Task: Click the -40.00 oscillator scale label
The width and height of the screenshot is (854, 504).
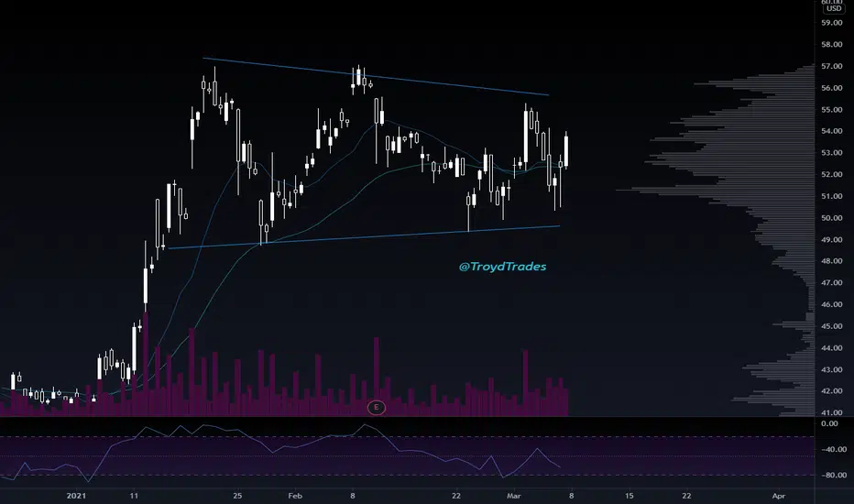Action: [833, 450]
